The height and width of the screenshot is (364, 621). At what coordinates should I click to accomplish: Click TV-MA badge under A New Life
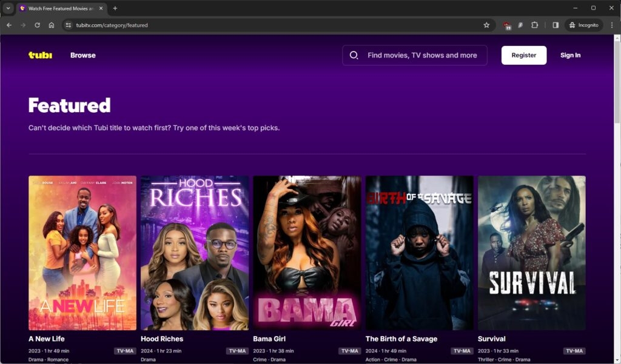coord(125,351)
